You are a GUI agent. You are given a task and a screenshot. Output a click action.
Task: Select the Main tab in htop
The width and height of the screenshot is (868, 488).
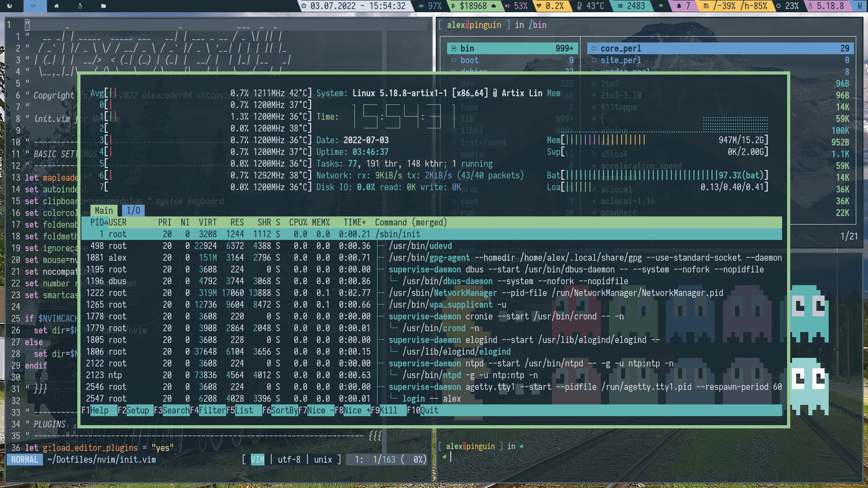[x=104, y=211]
